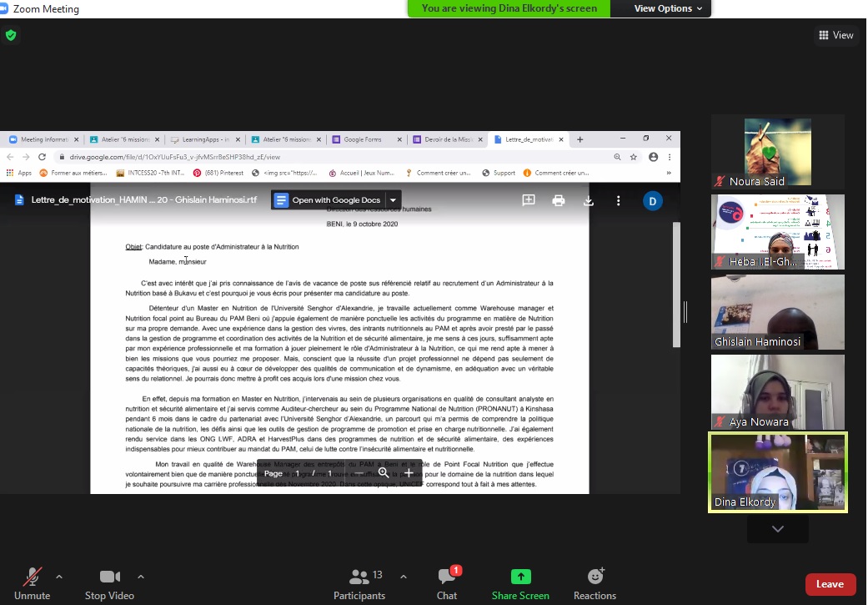Viewport: 868px width, 605px height.
Task: Select the LearningApps browser tab
Action: click(200, 139)
